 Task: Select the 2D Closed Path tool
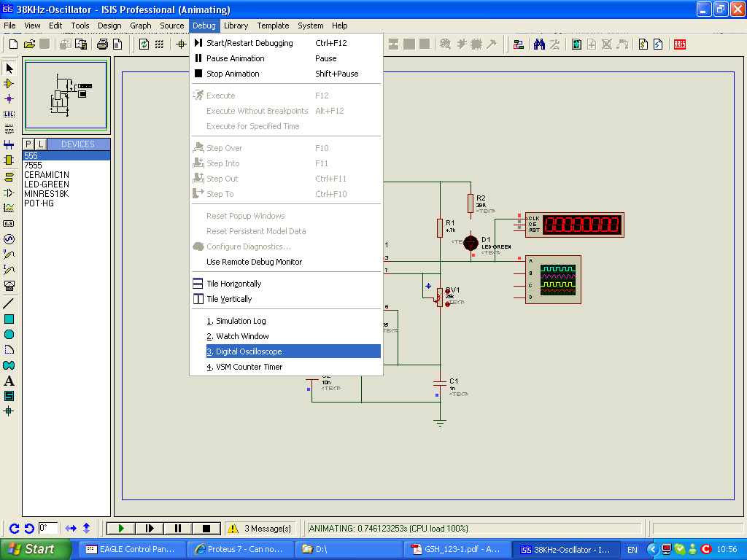click(x=9, y=365)
